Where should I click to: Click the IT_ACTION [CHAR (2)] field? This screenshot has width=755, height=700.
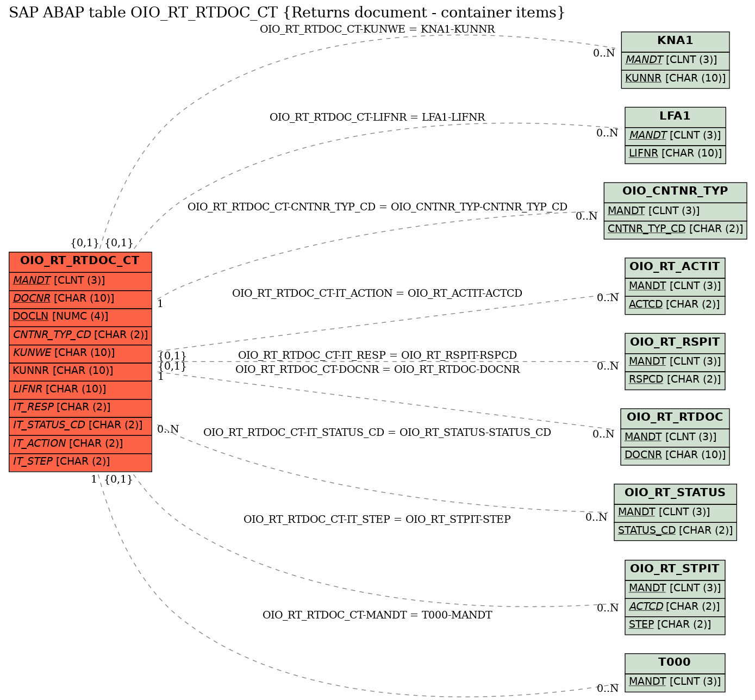[x=80, y=443]
